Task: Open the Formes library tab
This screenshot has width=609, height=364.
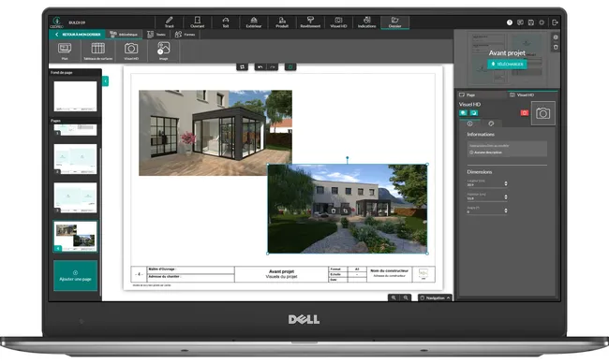Action: coord(186,35)
